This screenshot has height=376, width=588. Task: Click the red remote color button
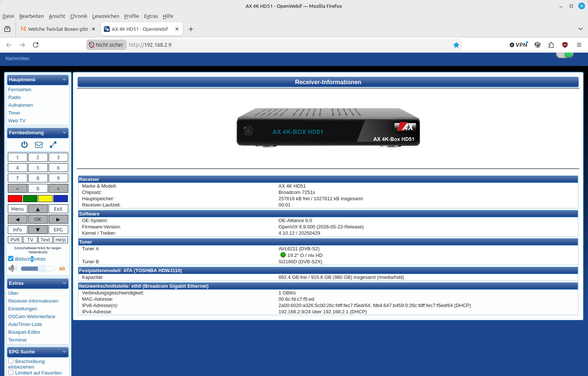click(x=15, y=199)
